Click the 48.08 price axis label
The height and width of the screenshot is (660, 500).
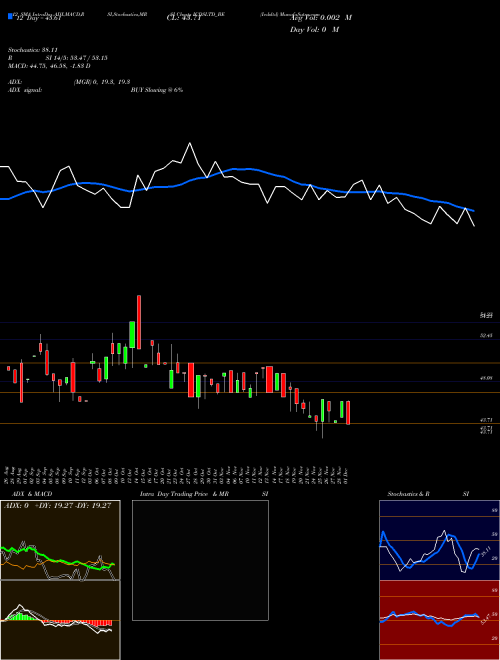[x=486, y=378]
